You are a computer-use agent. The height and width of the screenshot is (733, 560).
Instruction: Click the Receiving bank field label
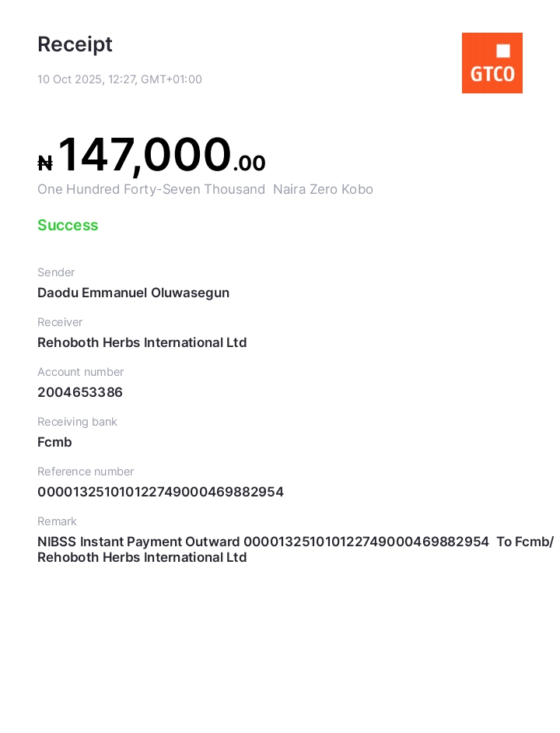[77, 422]
